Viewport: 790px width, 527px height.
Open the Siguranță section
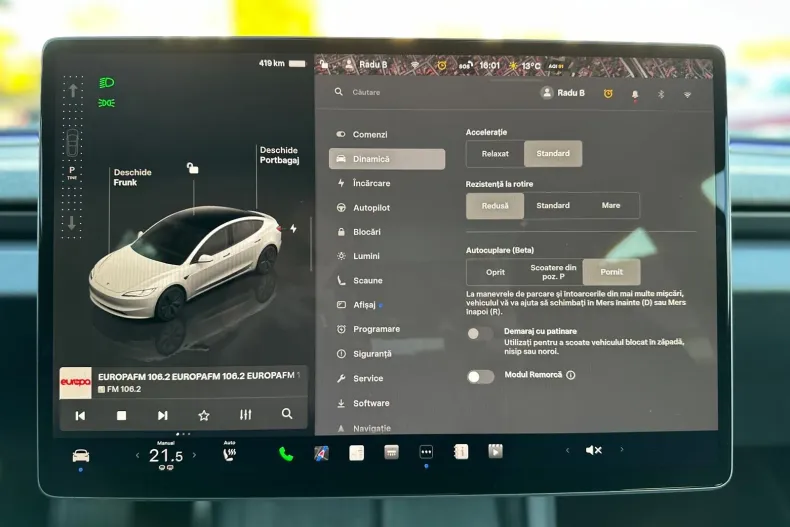click(x=386, y=354)
